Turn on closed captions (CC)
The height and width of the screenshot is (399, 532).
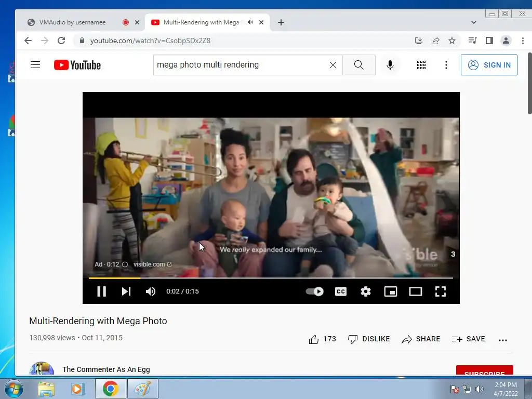(341, 291)
